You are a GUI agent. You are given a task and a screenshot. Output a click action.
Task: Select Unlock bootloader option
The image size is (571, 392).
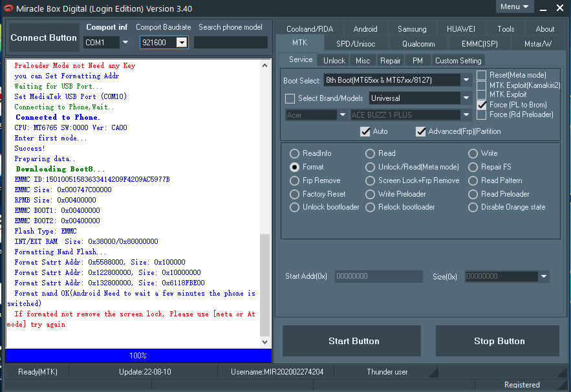[x=294, y=207]
